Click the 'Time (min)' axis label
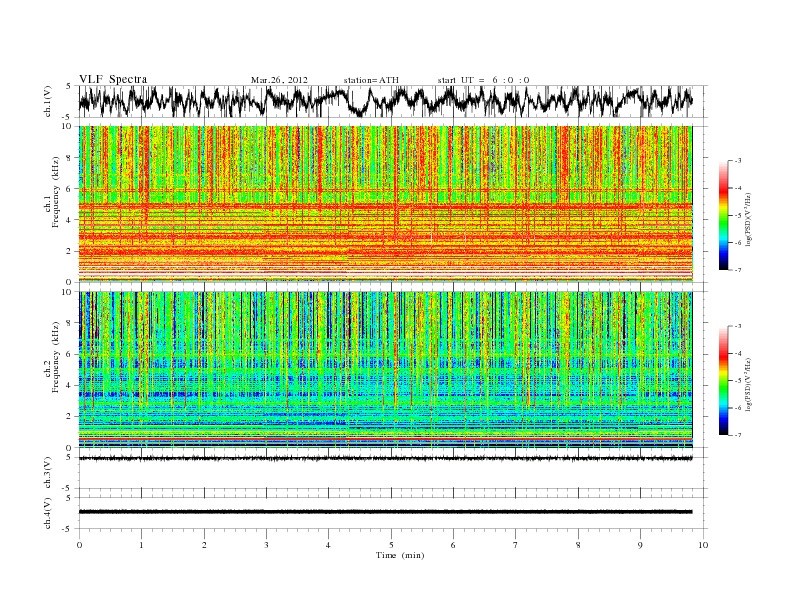Viewport: 792px width, 612px height. coord(400,555)
